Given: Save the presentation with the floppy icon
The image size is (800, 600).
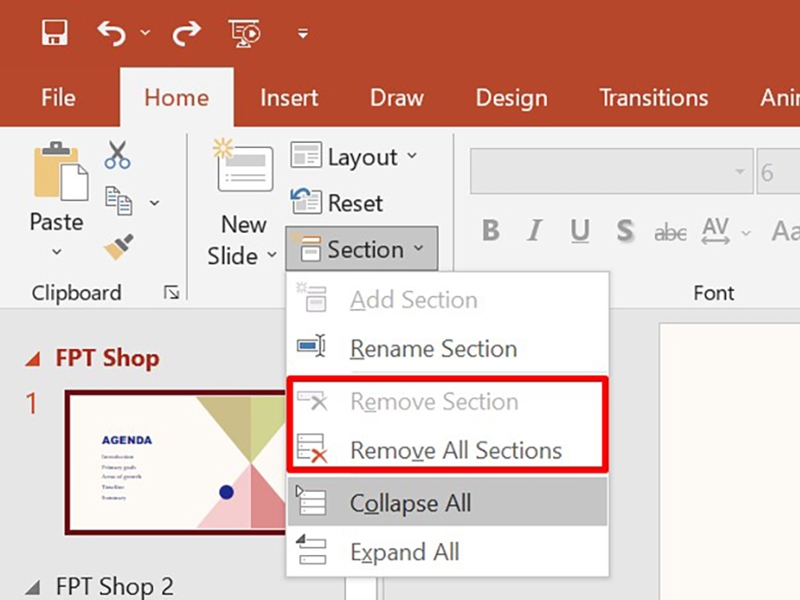Looking at the screenshot, I should (55, 33).
